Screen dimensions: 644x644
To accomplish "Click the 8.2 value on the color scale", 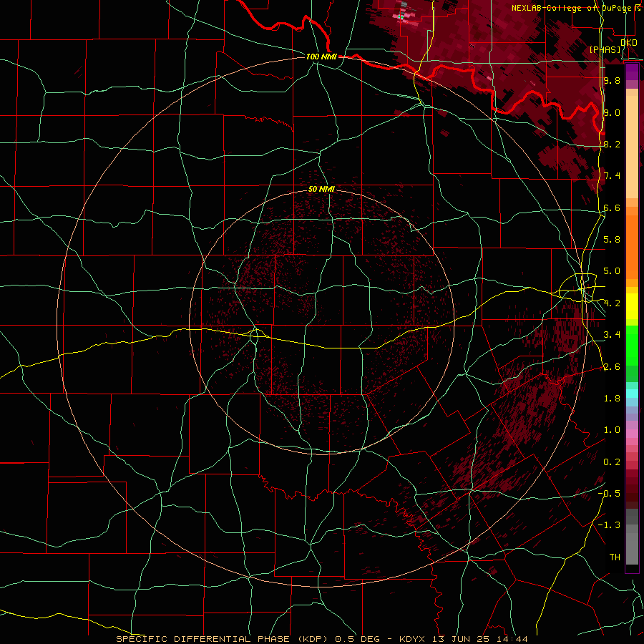I will coord(612,144).
